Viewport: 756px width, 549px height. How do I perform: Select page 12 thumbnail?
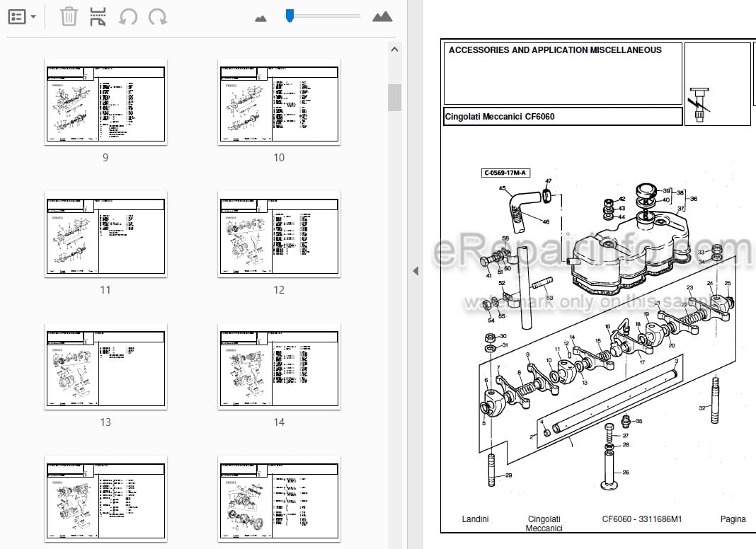[279, 234]
